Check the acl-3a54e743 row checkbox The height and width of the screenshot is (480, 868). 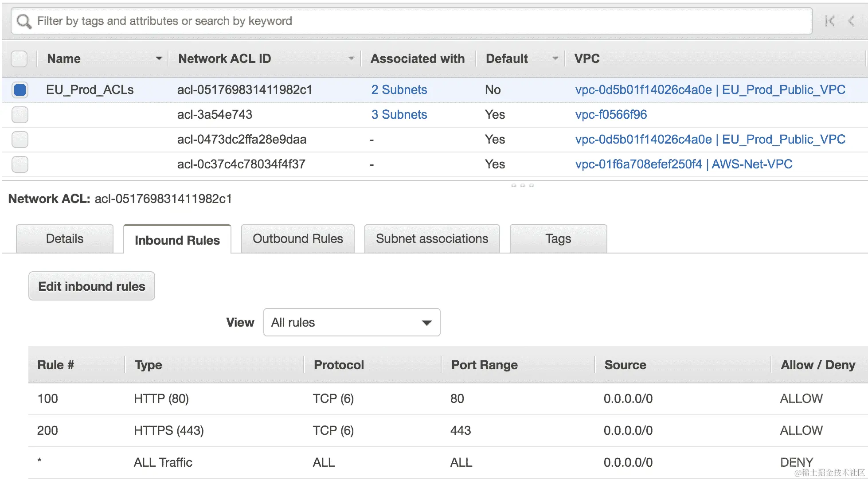[x=20, y=115]
